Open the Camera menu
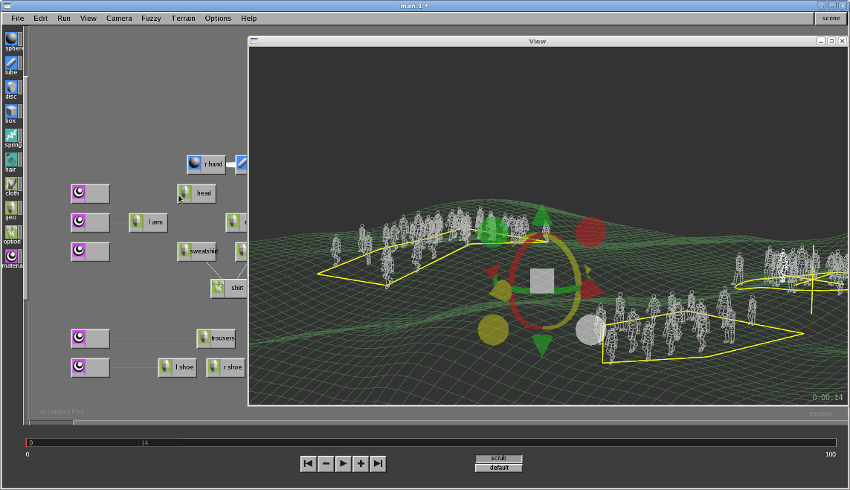This screenshot has width=850, height=490. 119,18
